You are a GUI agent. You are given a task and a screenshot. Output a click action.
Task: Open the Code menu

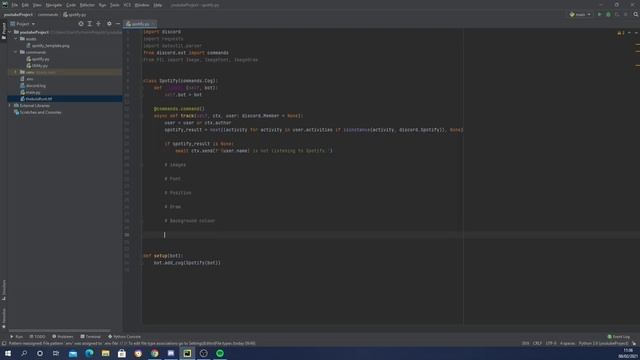71,5
